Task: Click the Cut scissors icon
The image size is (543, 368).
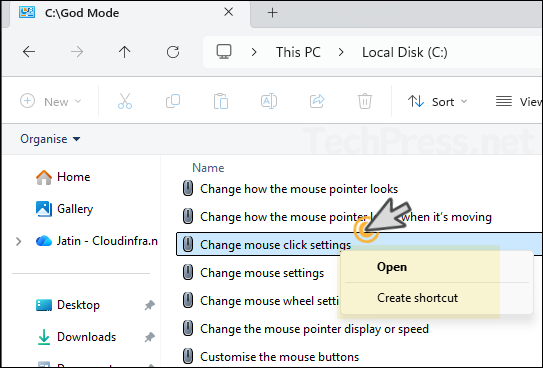Action: click(x=125, y=101)
